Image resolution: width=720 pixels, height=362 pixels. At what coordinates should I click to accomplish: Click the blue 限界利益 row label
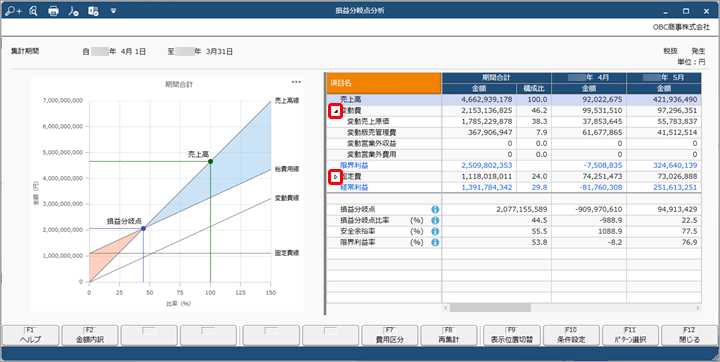354,165
